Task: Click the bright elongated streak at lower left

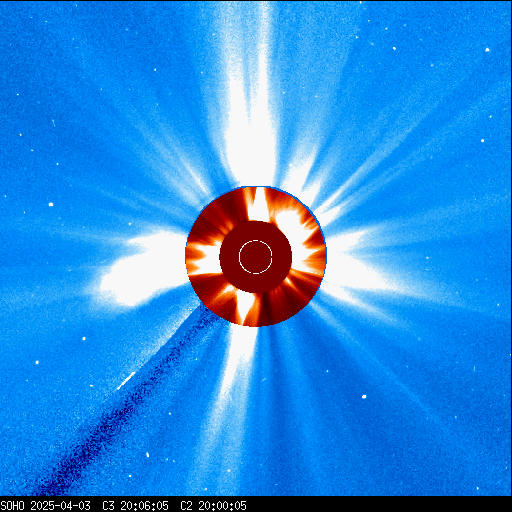Action: 126,381
